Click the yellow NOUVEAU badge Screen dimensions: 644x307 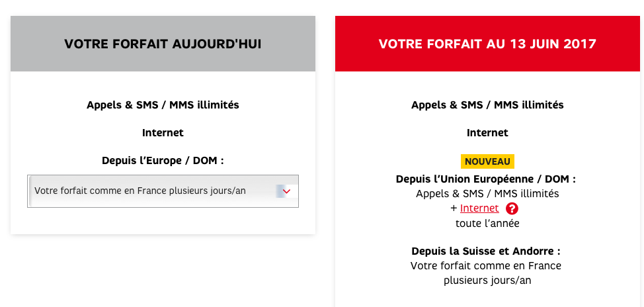(x=487, y=161)
